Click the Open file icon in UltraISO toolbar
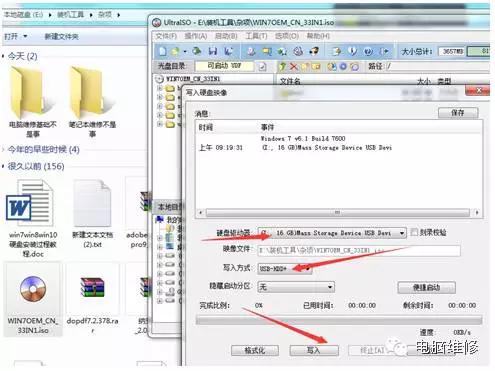Viewport: 495px width, 371px height. [175, 51]
